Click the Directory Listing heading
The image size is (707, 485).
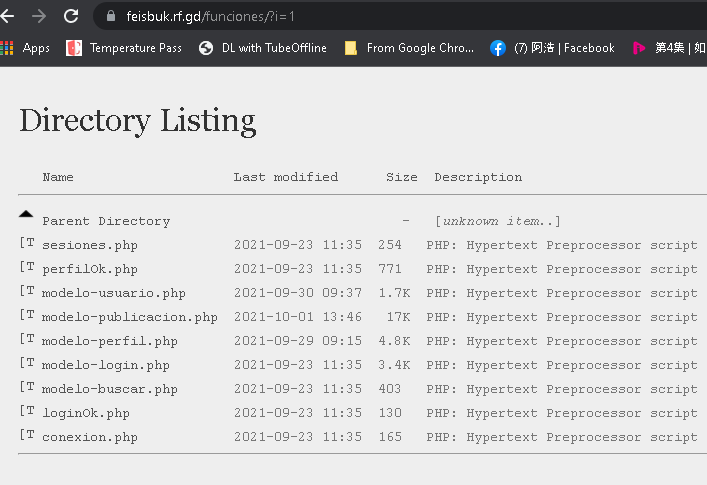(138, 121)
